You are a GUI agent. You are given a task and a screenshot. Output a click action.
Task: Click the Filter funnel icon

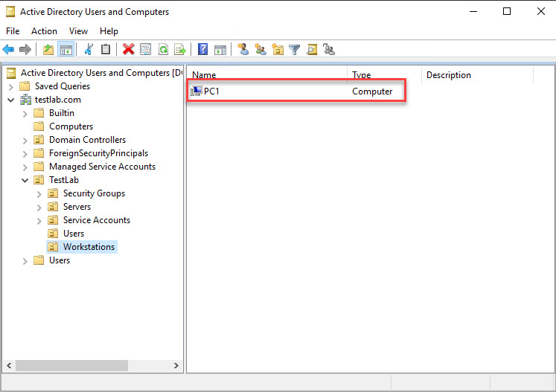[294, 49]
